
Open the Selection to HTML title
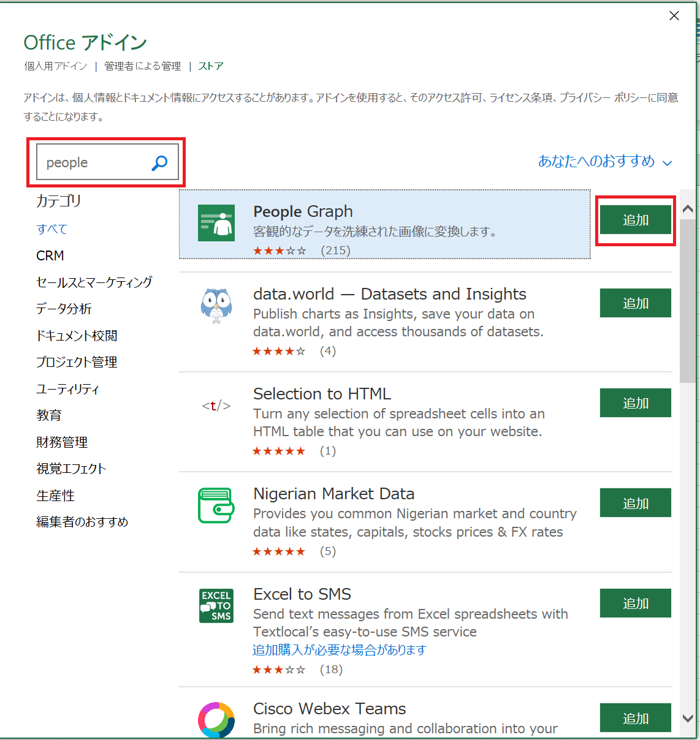point(322,394)
